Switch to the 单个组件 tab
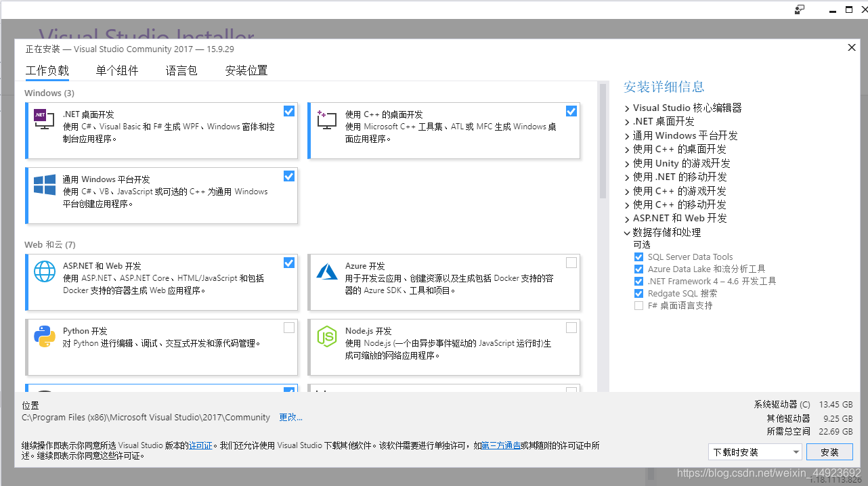Image resolution: width=868 pixels, height=486 pixels. pos(117,70)
